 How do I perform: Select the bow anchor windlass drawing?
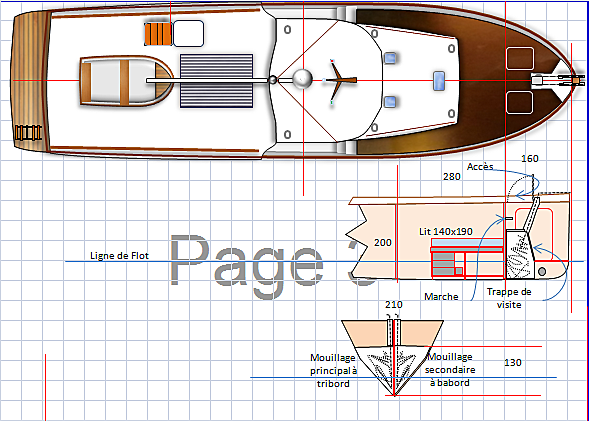pos(557,80)
